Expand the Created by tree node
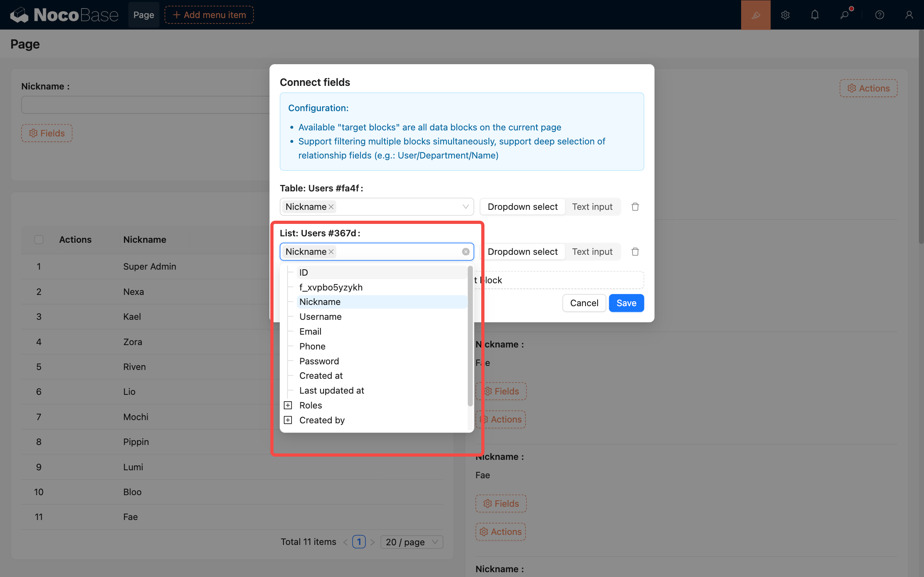Viewport: 924px width, 577px height. (288, 420)
